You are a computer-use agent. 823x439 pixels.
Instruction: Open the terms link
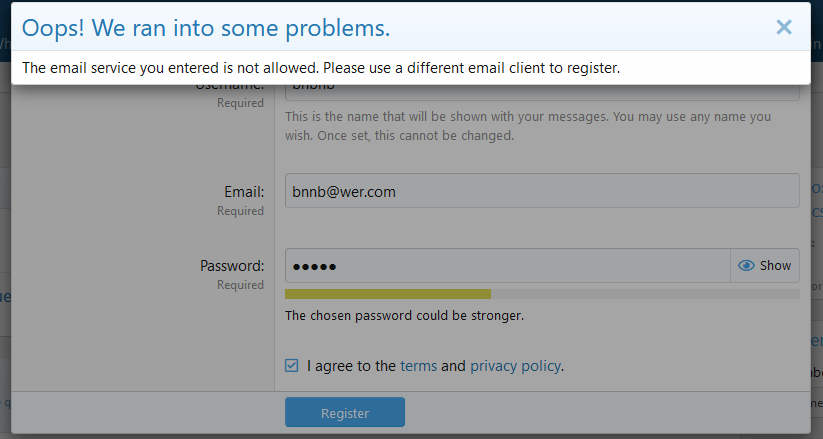click(x=418, y=366)
